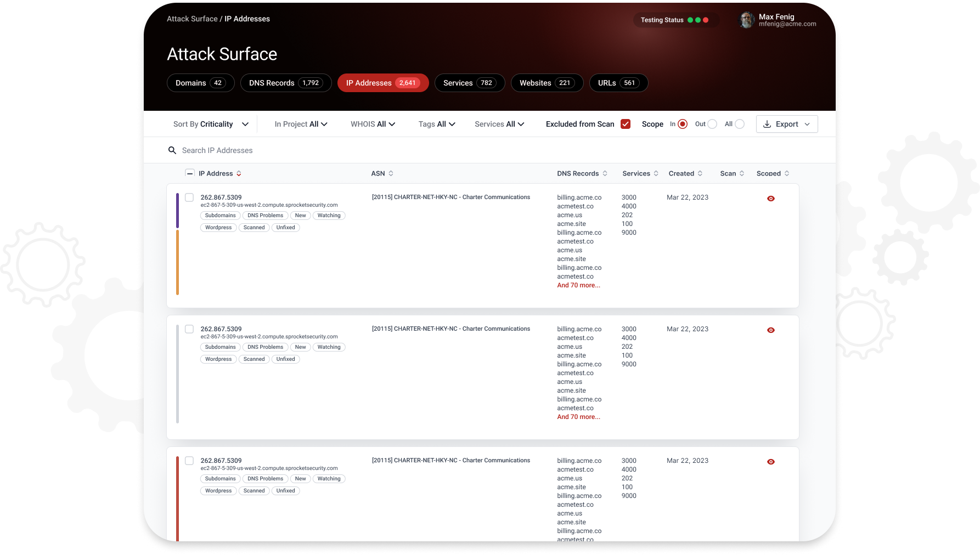Screen dimensions: 980x555
Task: Sort by ASN column arrows
Action: [x=391, y=173]
